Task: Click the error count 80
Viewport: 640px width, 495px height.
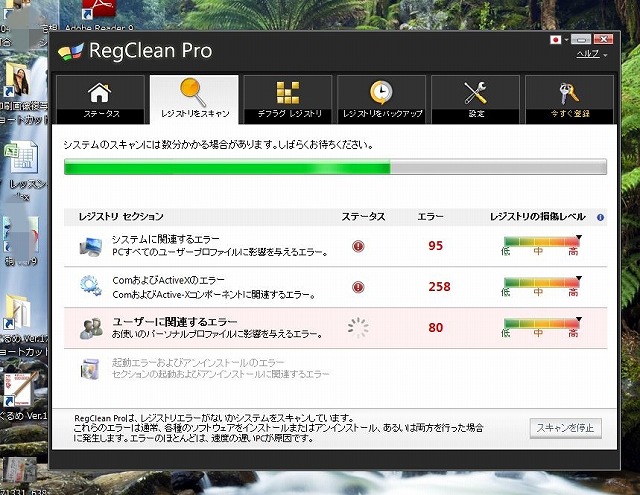Action: pyautogui.click(x=436, y=328)
